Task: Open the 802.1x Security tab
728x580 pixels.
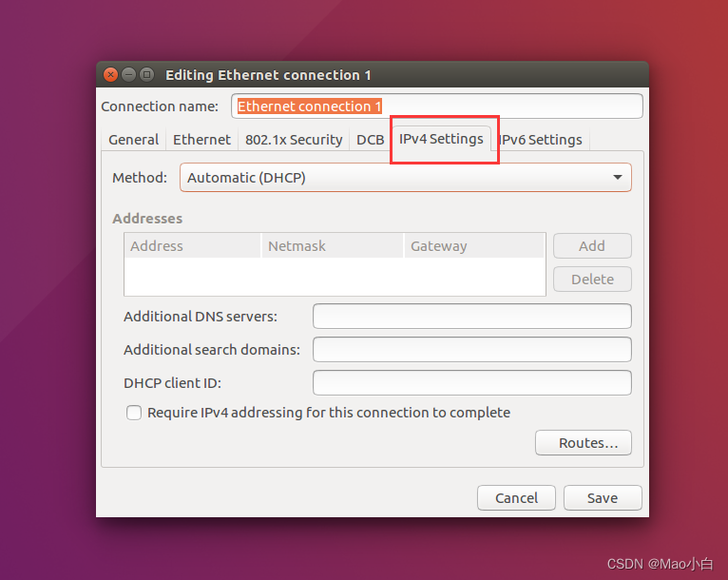Action: tap(294, 140)
